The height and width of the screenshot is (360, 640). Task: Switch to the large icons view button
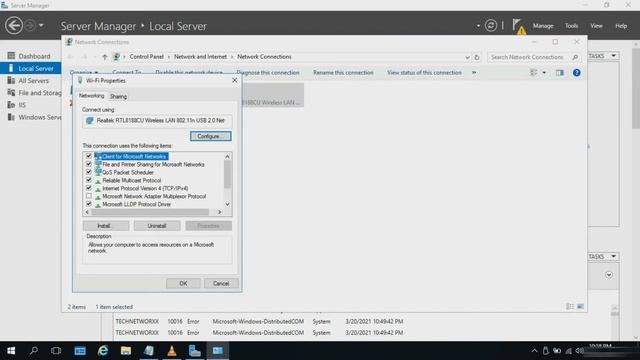(580, 307)
